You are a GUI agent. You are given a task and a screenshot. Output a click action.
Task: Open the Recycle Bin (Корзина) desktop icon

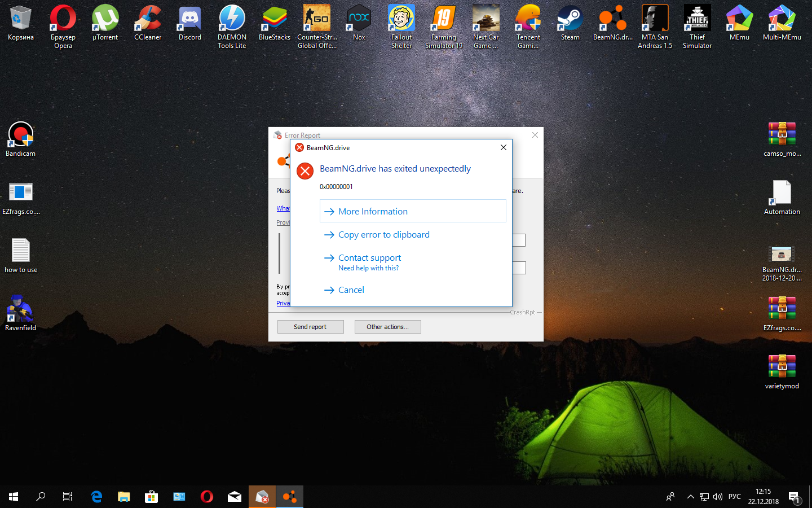pyautogui.click(x=21, y=24)
